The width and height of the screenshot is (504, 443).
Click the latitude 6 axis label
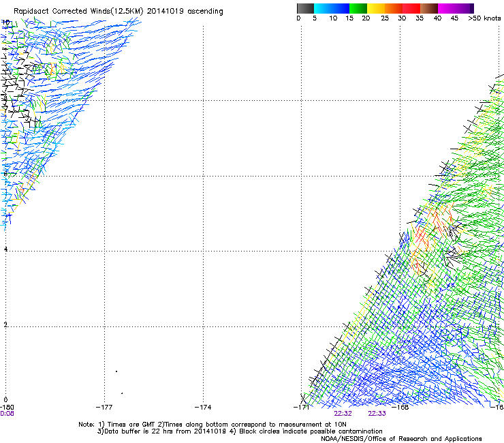point(5,174)
